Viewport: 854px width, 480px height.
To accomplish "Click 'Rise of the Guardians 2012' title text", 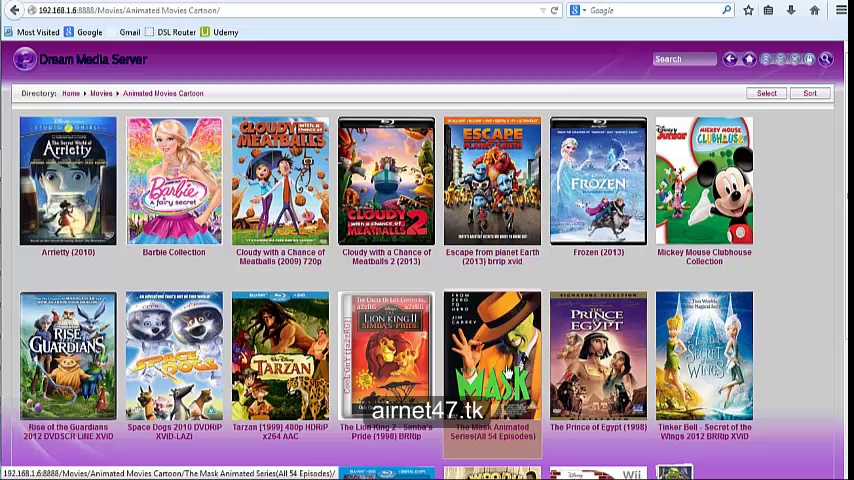I will [68, 432].
